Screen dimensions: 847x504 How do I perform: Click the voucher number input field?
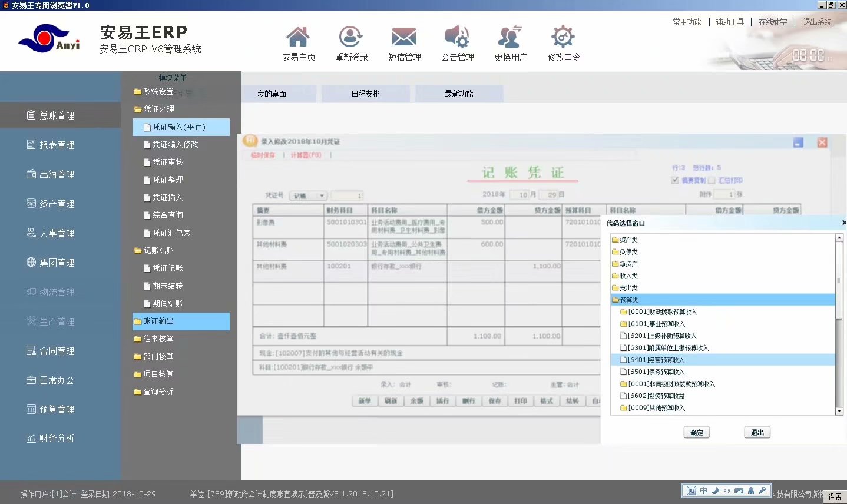347,195
